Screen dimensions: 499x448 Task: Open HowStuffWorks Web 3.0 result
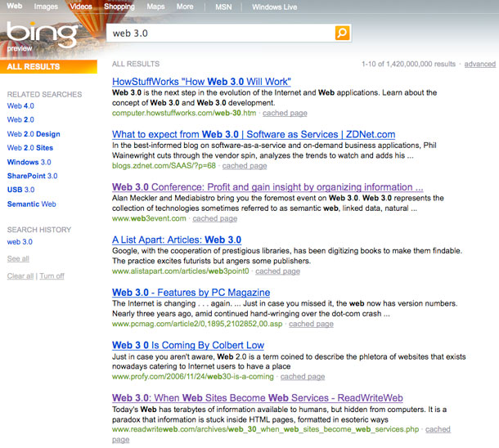pos(201,82)
